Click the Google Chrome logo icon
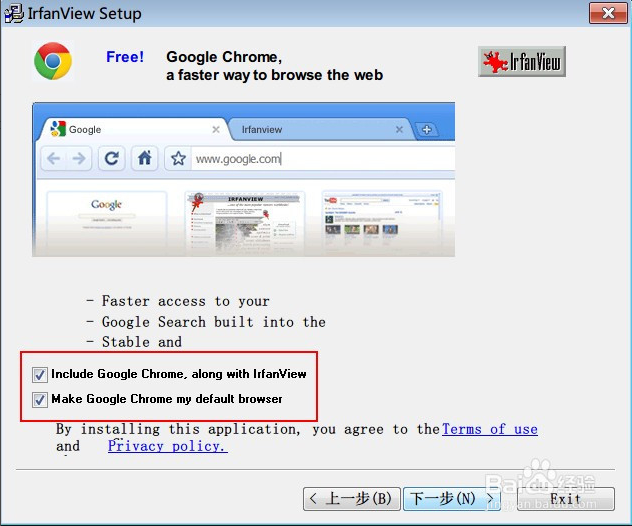The image size is (632, 526). (x=53, y=61)
